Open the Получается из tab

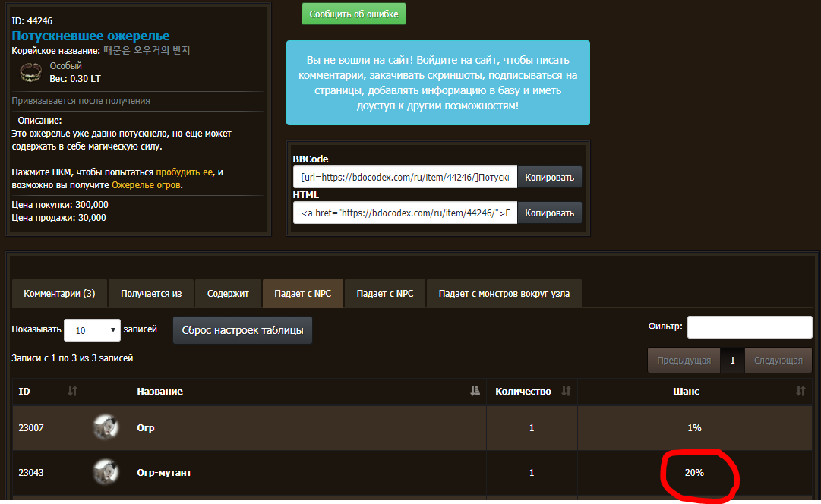(x=151, y=294)
